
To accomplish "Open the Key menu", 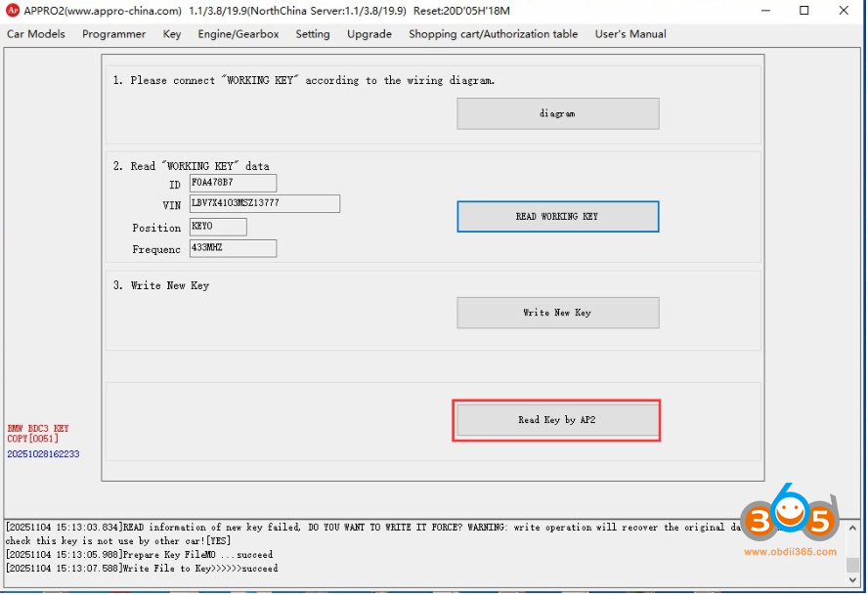I will [172, 34].
